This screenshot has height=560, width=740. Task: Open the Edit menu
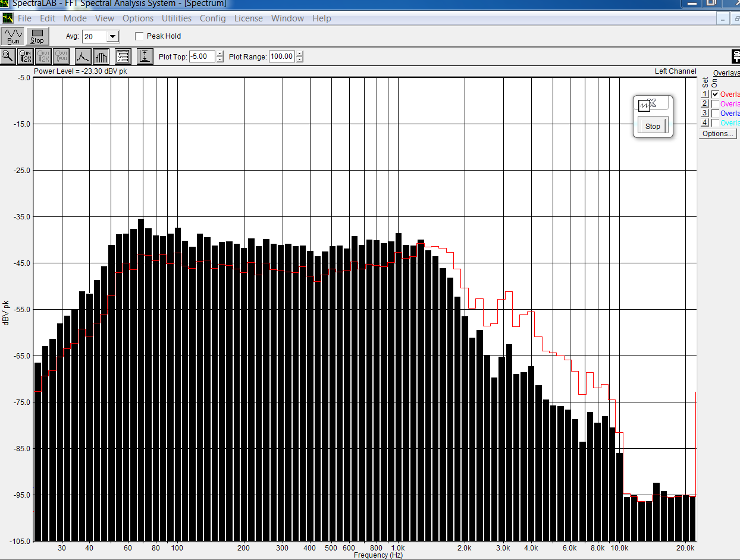point(48,18)
